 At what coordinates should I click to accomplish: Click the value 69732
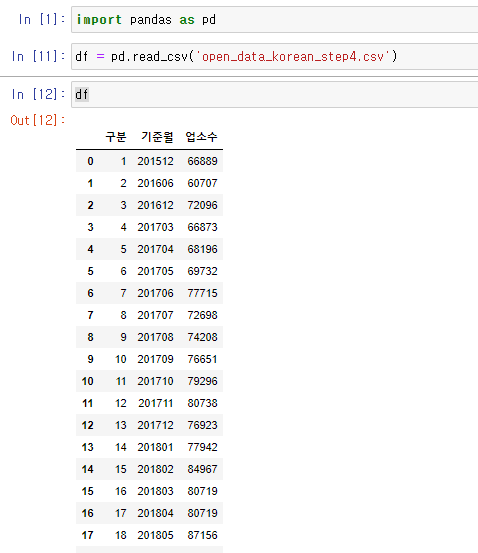(x=202, y=271)
